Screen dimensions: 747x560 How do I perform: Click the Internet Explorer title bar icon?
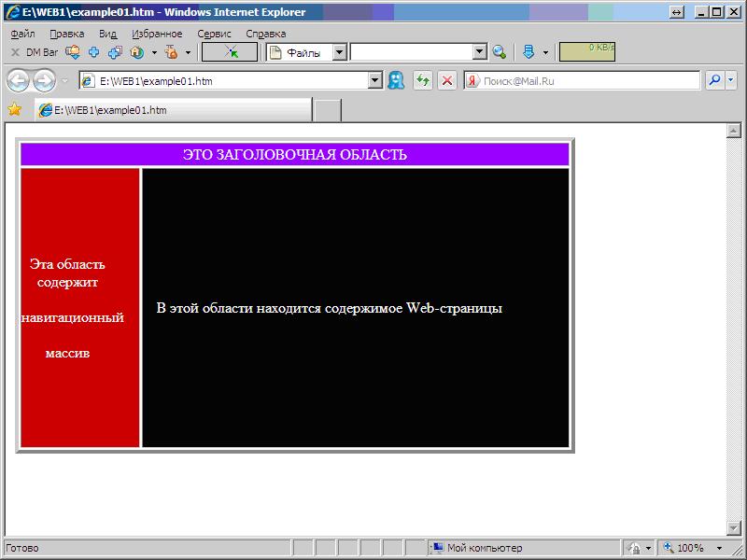(x=13, y=12)
